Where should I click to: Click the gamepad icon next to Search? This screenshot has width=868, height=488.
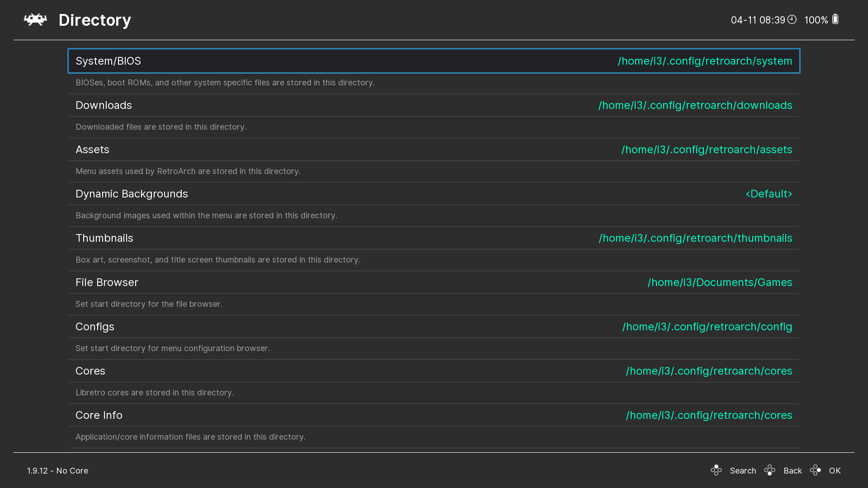717,470
